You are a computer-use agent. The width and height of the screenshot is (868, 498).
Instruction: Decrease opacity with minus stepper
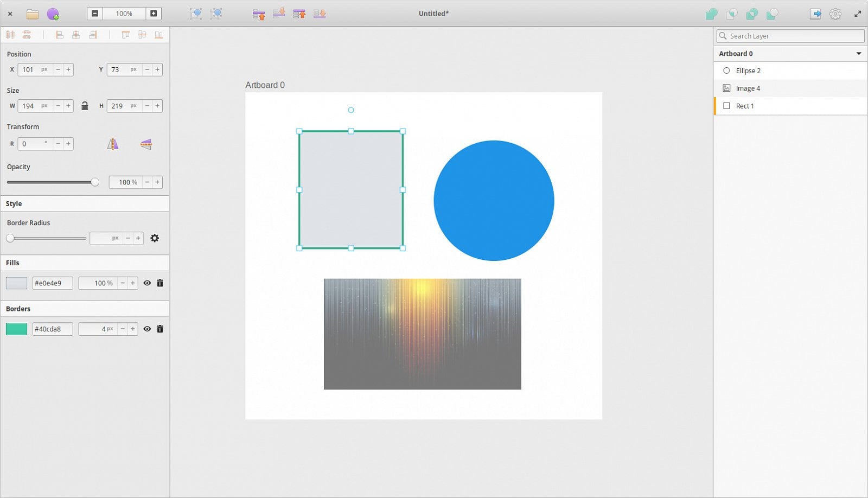[147, 182]
